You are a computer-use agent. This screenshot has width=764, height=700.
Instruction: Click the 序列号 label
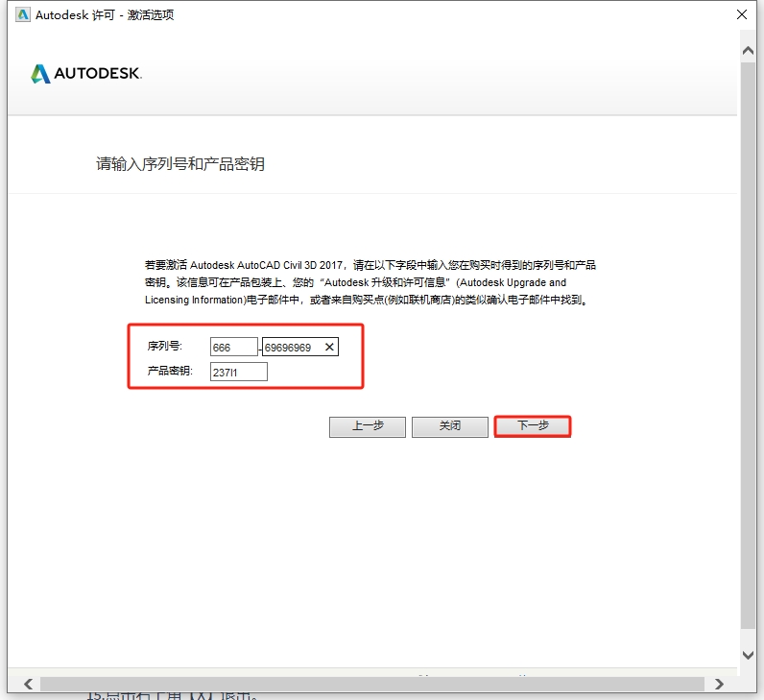coord(164,347)
